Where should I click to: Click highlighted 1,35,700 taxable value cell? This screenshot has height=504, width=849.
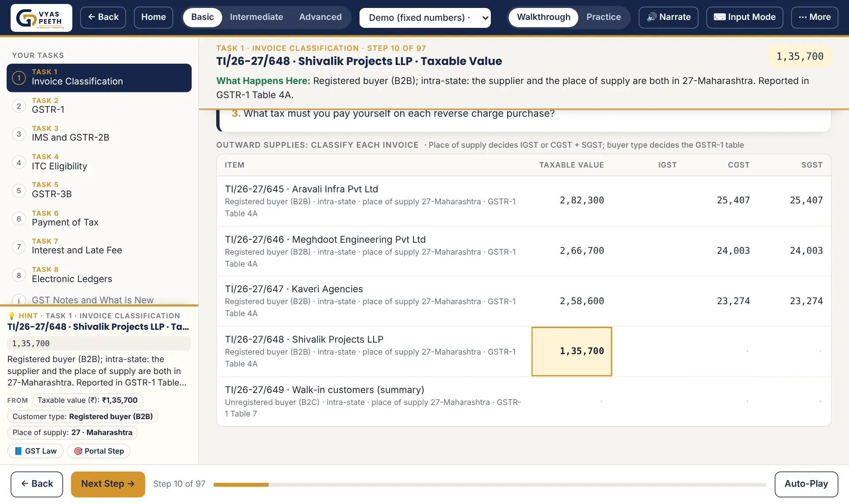coord(572,351)
